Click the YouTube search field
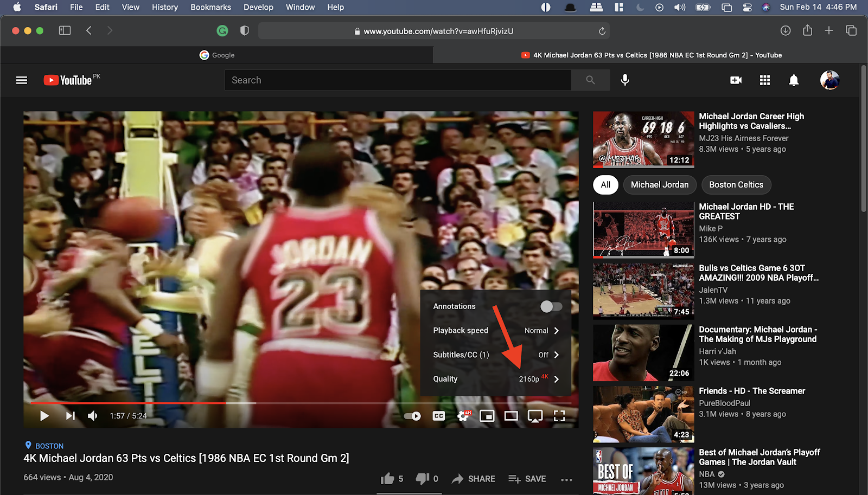This screenshot has height=495, width=868. coord(398,80)
